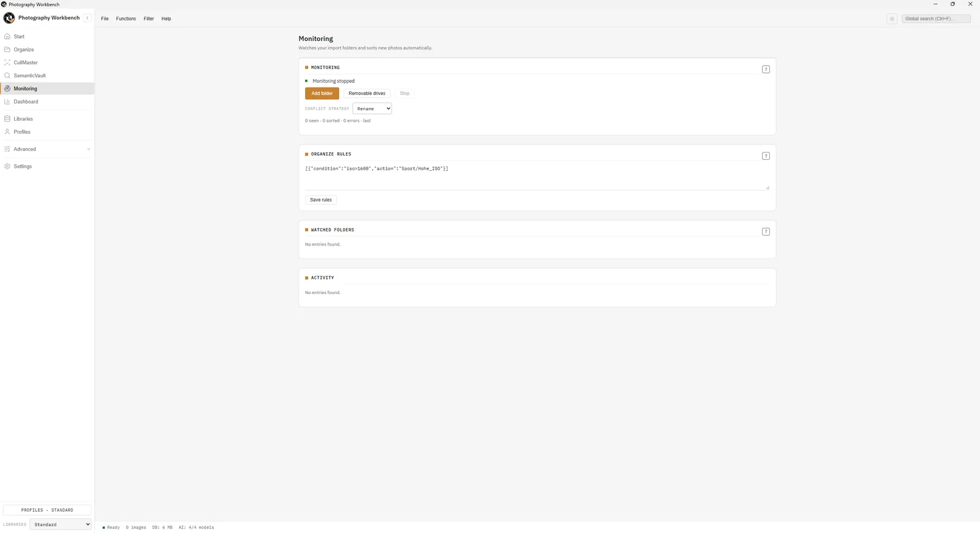Image resolution: width=980 pixels, height=533 pixels.
Task: Click the 'AI: 4/4 models' status entry
Action: (x=196, y=527)
